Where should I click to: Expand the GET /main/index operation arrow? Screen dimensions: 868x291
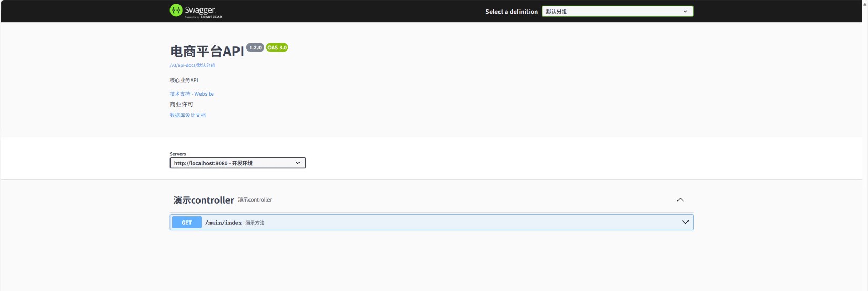[x=685, y=223]
